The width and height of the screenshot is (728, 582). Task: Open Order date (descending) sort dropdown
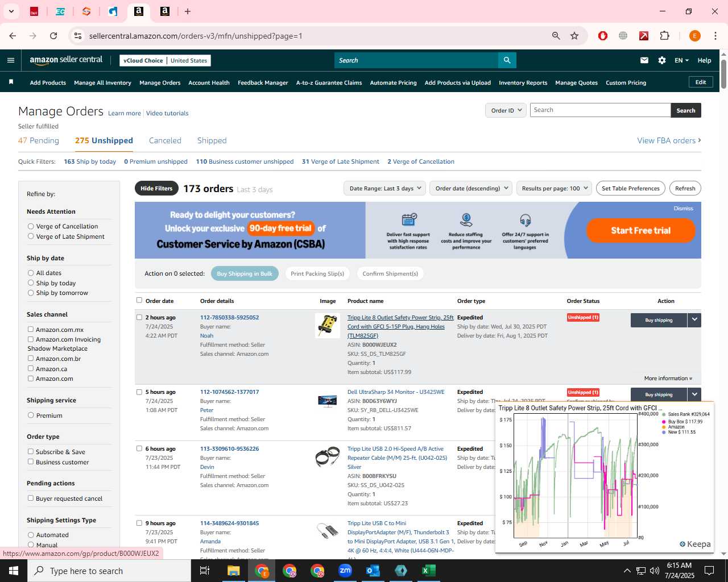coord(471,188)
